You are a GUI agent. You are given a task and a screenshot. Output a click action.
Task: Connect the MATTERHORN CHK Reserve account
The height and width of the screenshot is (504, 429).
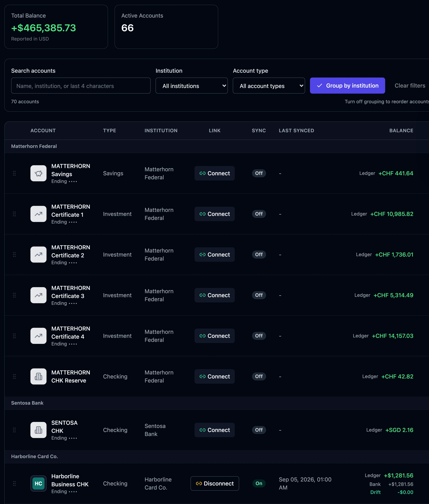(214, 376)
